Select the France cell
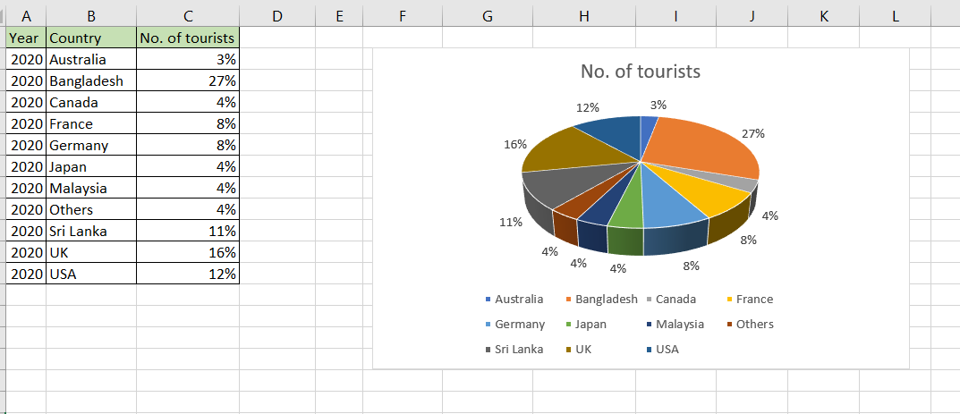This screenshot has height=414, width=960. pyautogui.click(x=91, y=124)
